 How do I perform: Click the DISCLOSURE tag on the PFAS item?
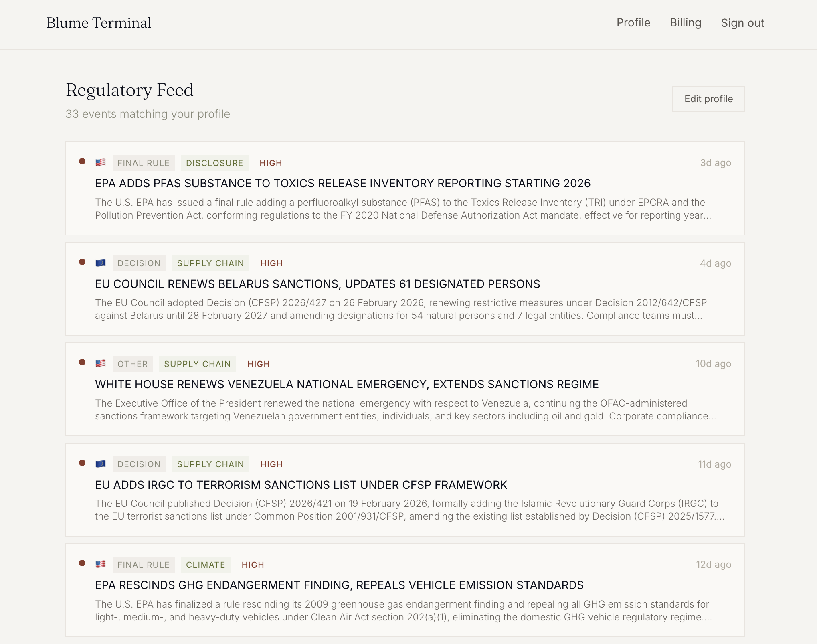click(x=215, y=163)
